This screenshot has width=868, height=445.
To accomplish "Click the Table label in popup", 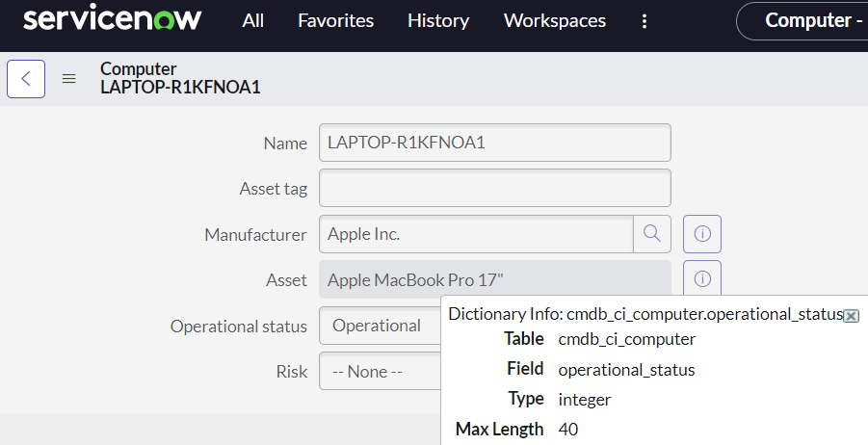I will click(524, 339).
